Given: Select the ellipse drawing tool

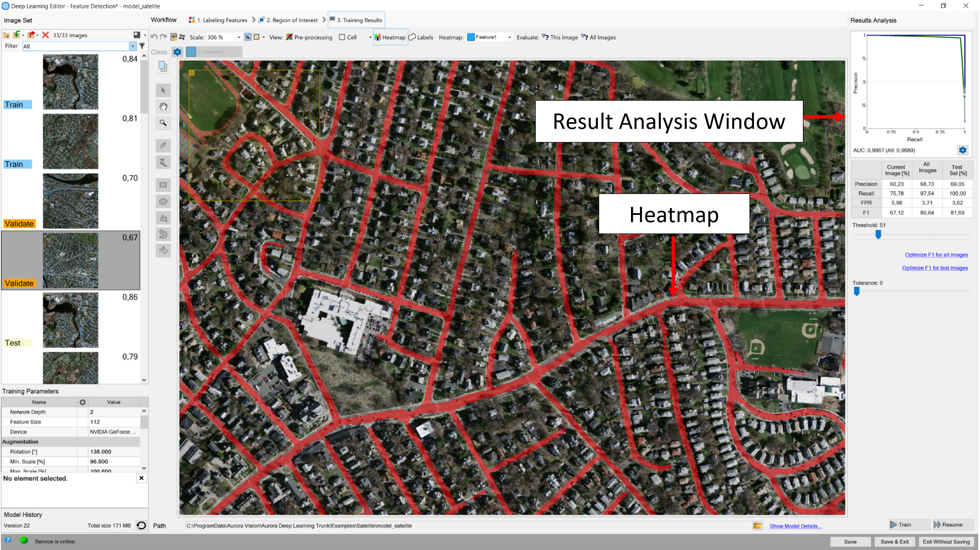Looking at the screenshot, I should tap(163, 202).
